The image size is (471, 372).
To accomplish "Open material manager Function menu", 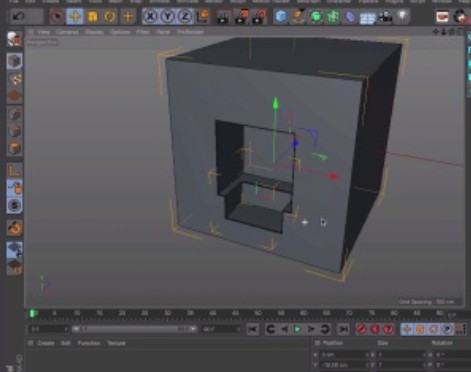I will coord(89,343).
